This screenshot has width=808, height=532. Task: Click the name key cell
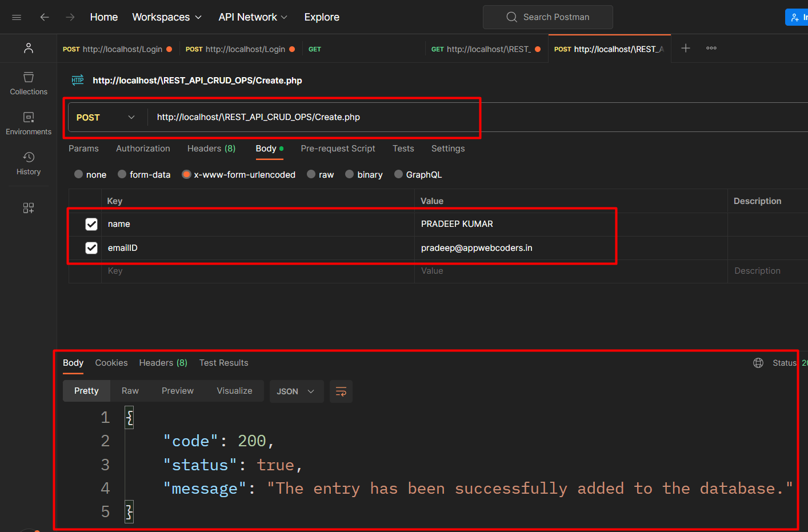(x=258, y=224)
